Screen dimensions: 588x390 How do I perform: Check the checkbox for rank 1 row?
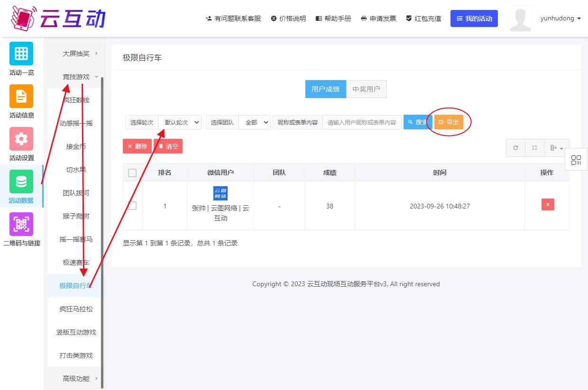coord(132,206)
